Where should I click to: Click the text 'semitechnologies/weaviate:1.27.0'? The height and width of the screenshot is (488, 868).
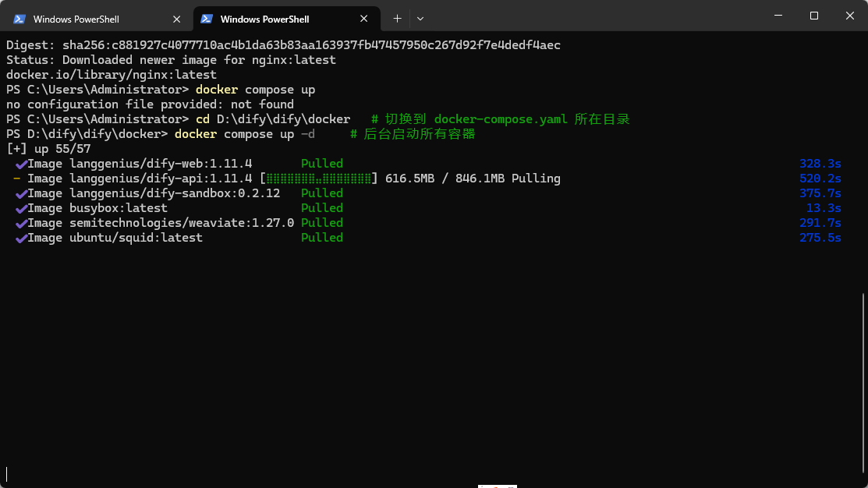coord(182,223)
